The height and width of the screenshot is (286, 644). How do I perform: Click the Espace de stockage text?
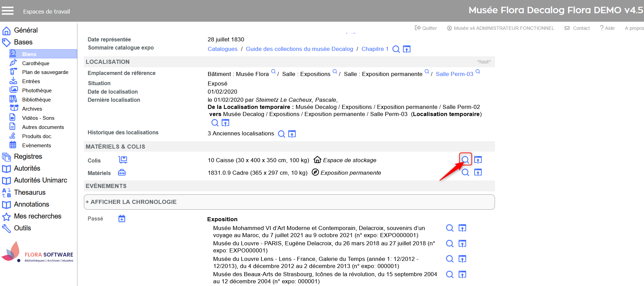[x=350, y=160]
